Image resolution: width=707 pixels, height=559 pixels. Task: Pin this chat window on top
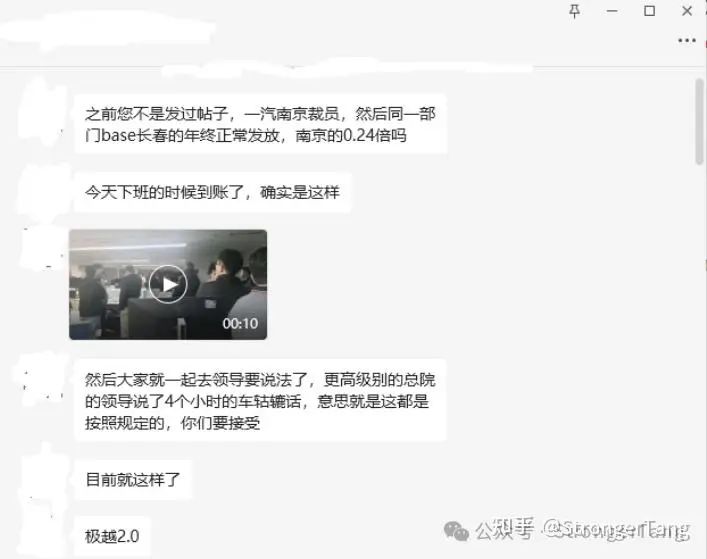click(574, 11)
